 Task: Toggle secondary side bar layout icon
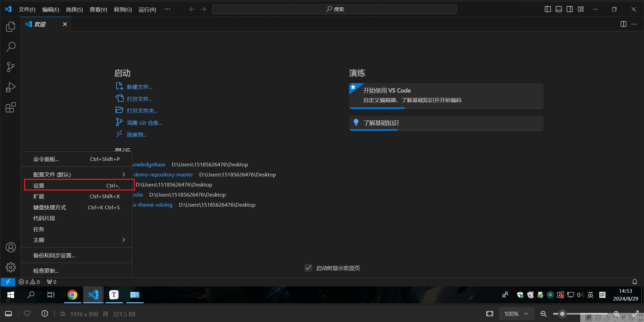coord(570,9)
